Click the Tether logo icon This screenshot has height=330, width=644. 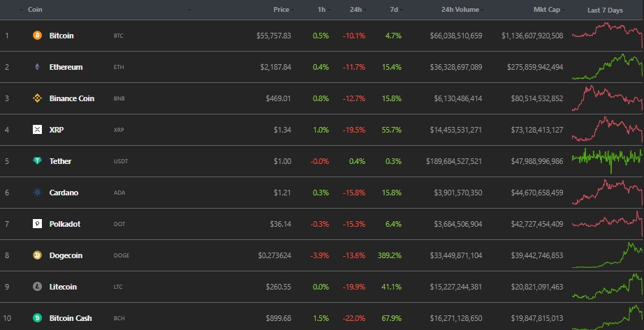[37, 161]
